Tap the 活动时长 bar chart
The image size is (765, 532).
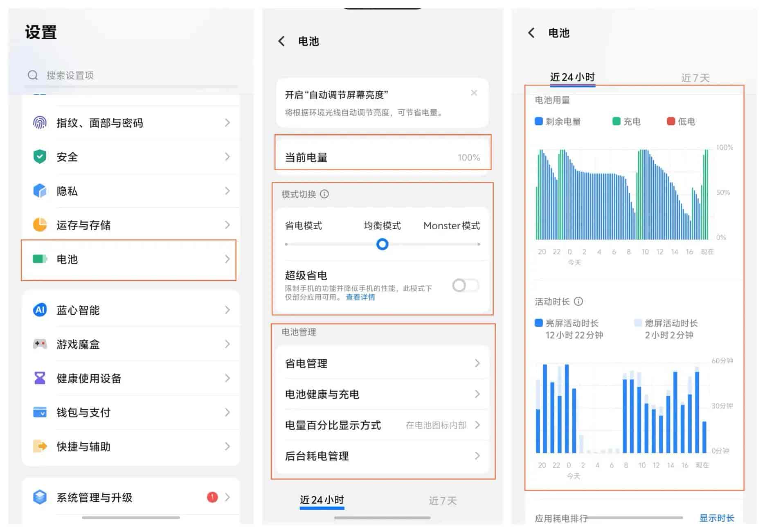[622, 408]
